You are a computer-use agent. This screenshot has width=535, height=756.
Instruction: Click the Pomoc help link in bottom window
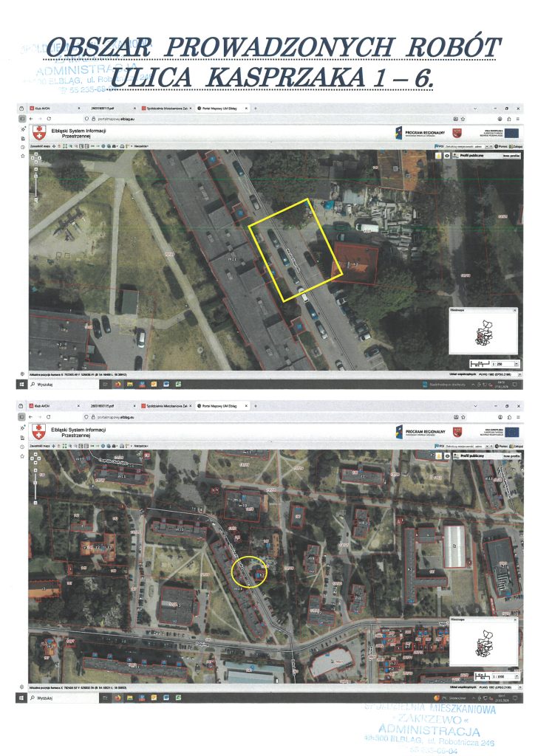[x=501, y=446]
